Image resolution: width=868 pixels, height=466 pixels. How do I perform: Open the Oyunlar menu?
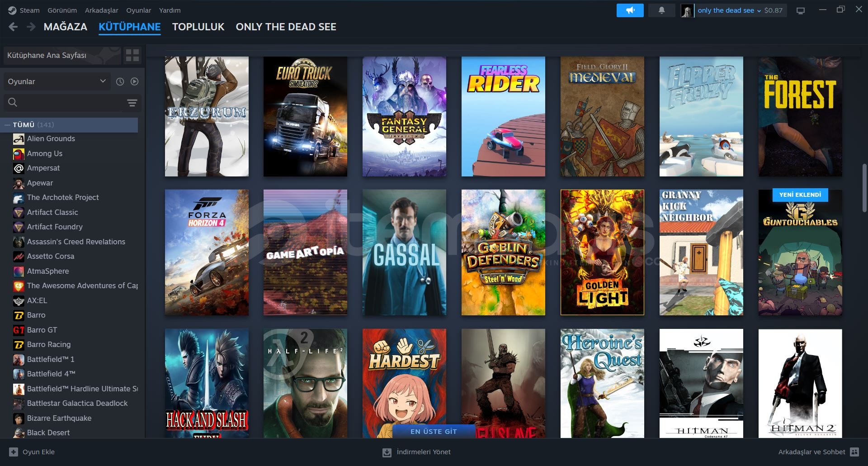point(139,10)
